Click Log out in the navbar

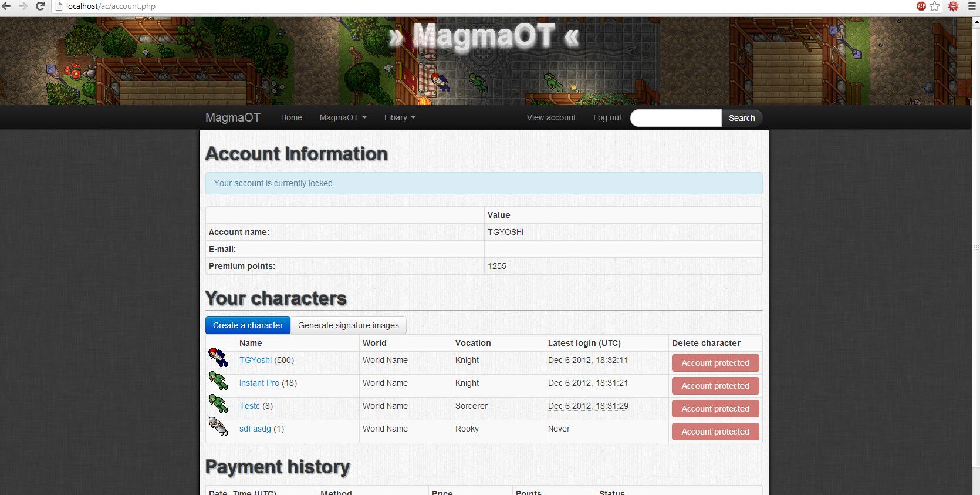pos(607,117)
